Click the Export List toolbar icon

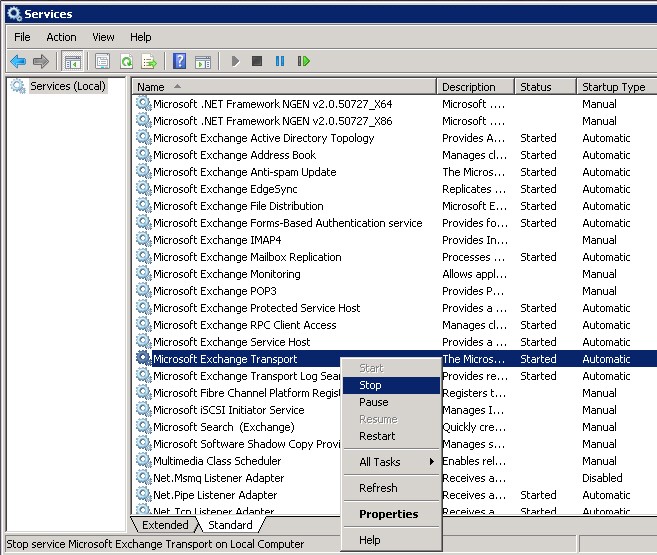pyautogui.click(x=149, y=61)
